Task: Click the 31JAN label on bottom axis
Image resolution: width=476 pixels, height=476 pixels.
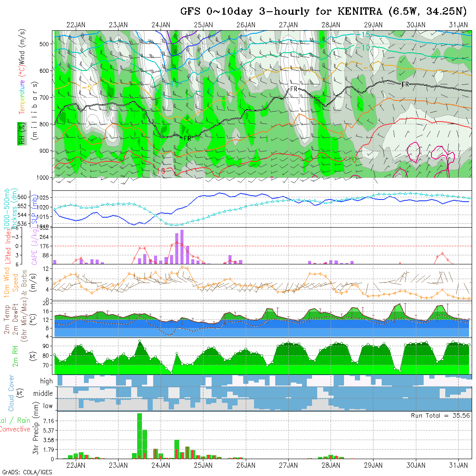Action: click(x=458, y=465)
